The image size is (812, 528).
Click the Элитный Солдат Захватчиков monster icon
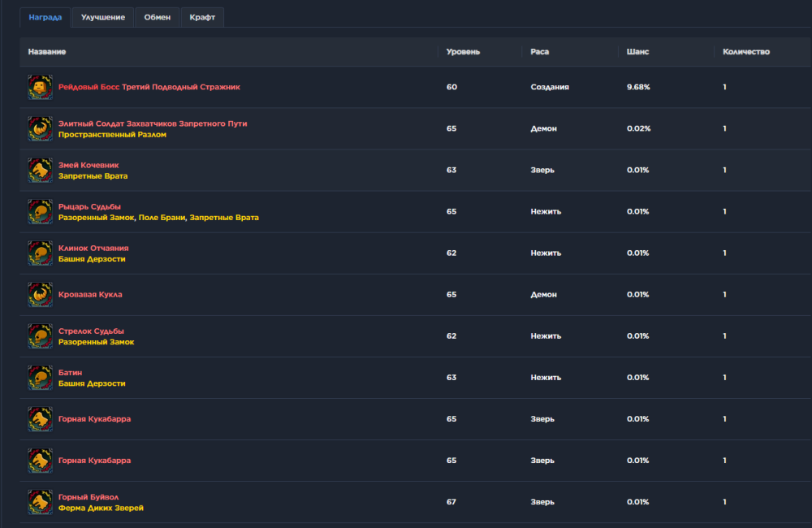40,128
